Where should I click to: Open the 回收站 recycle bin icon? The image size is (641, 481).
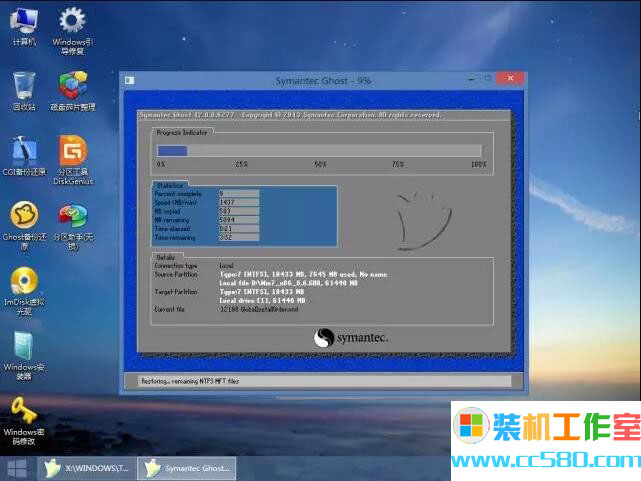24,91
